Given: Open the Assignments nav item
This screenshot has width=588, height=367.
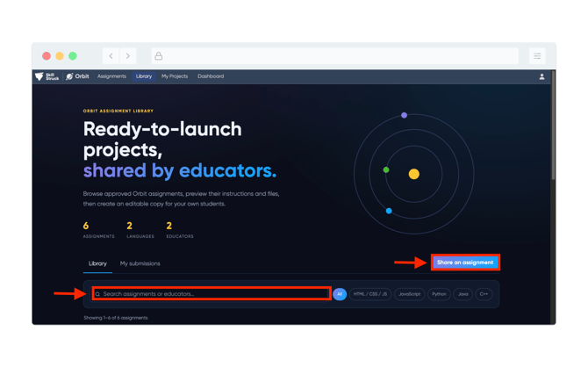Looking at the screenshot, I should [x=111, y=76].
